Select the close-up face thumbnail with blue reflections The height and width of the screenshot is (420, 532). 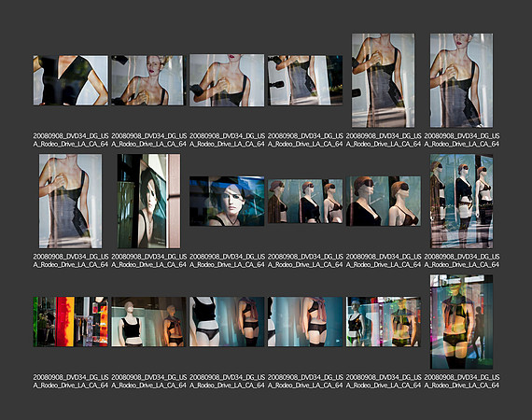pos(227,202)
